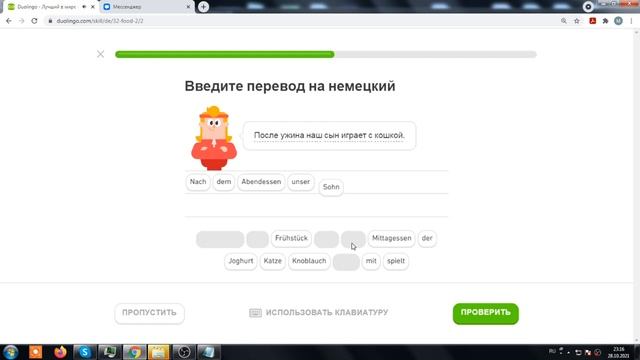Click the duolingo.com address bar
This screenshot has height=360, width=640.
tap(302, 21)
